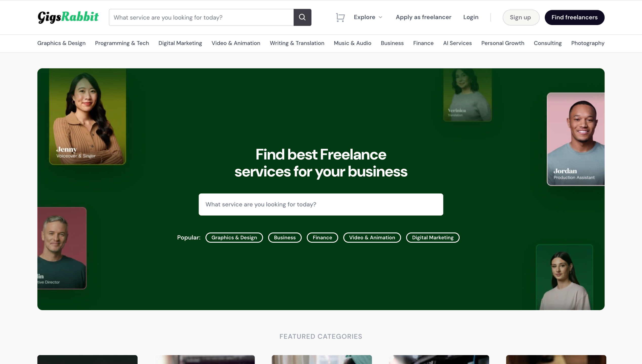Click the Business popular tag icon
Viewport: 642px width, 364px height.
(285, 238)
